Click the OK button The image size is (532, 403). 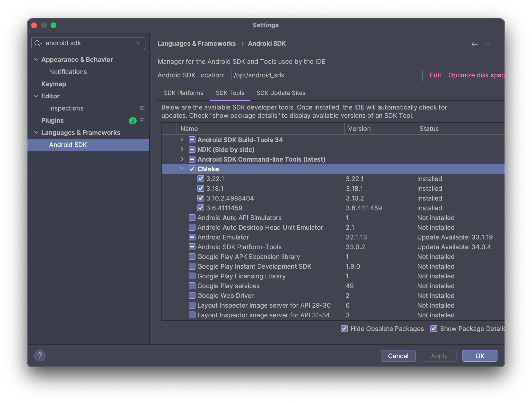[480, 356]
